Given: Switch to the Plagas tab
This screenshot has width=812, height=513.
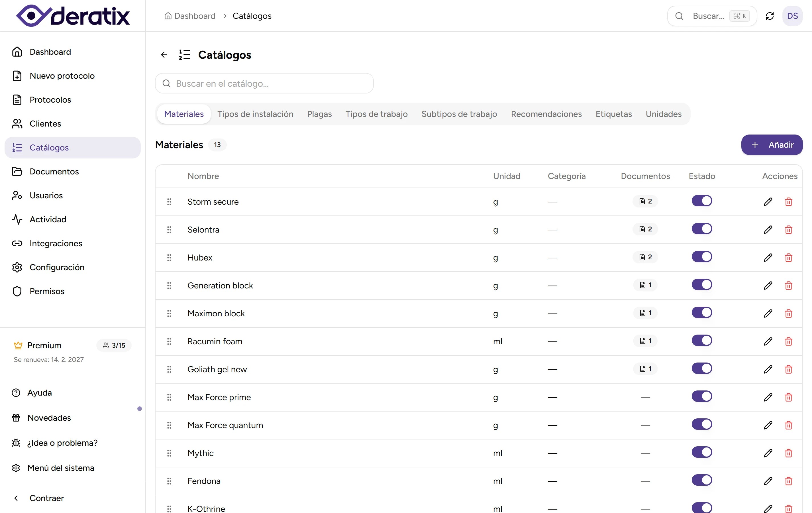Looking at the screenshot, I should pos(319,114).
